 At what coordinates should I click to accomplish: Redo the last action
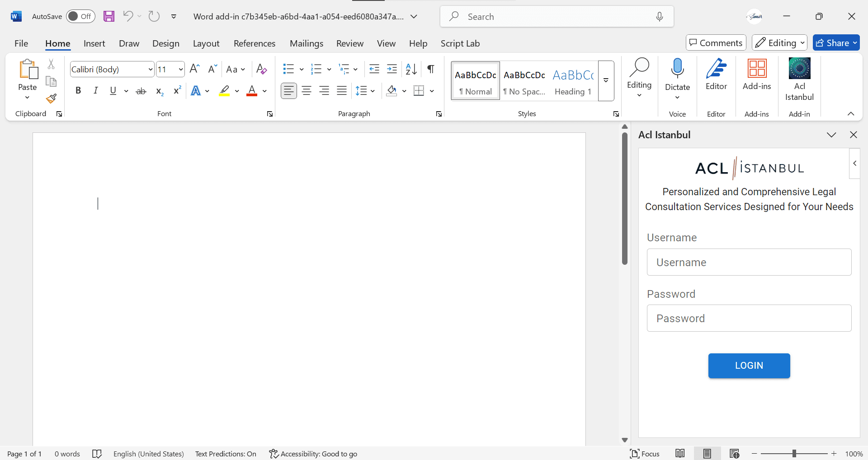click(154, 16)
